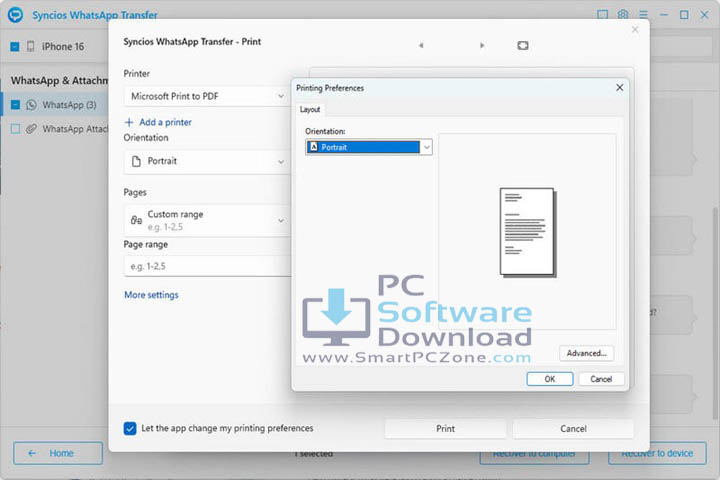The height and width of the screenshot is (480, 720).
Task: Click the portrait page preview thumbnail
Action: pyautogui.click(x=528, y=232)
